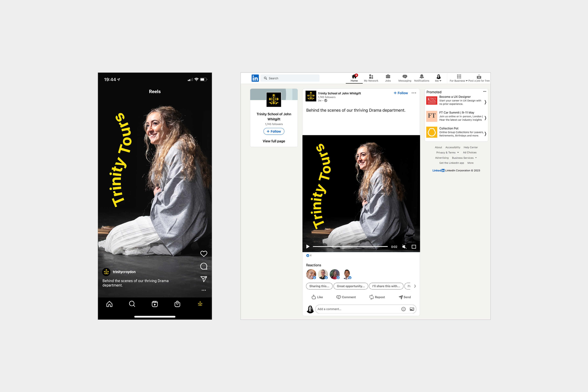Screen dimensions: 588x392
Task: Open comments via the speech bubble on the reel
Action: 204,266
